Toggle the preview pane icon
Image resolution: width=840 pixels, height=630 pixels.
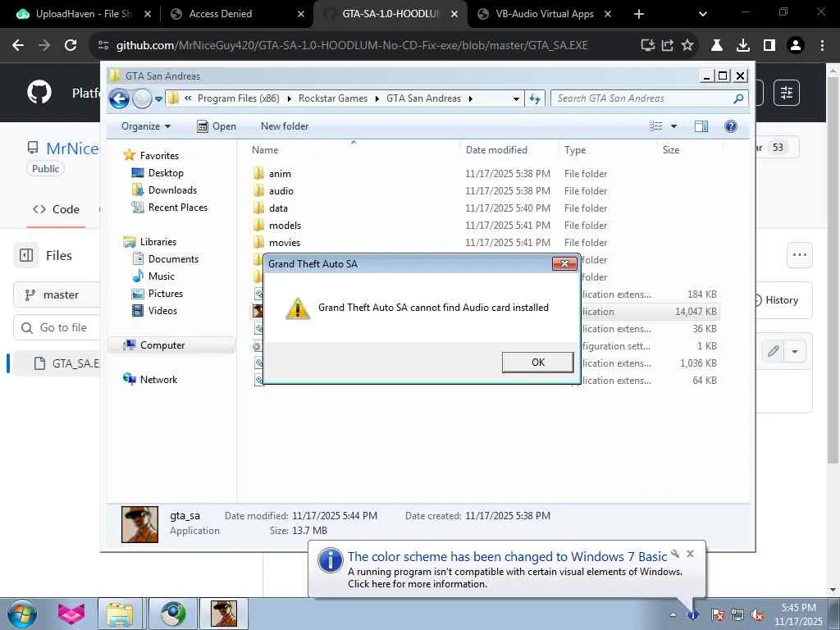[x=701, y=126]
